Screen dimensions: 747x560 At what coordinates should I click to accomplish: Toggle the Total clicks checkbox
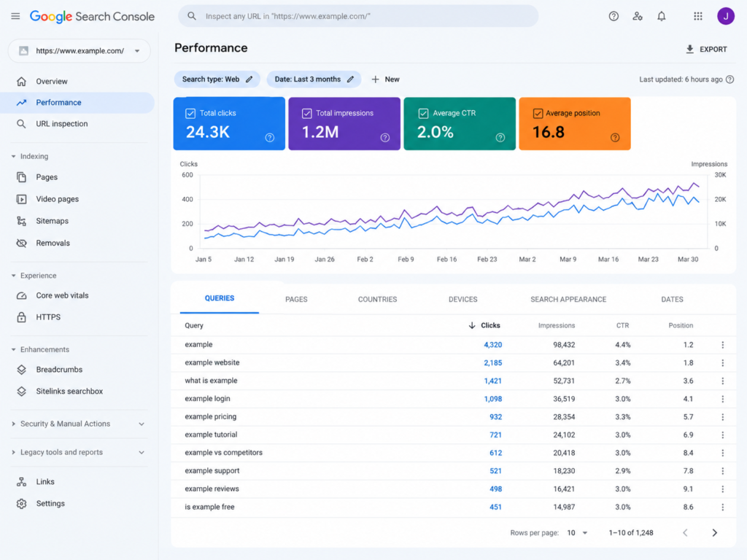190,113
